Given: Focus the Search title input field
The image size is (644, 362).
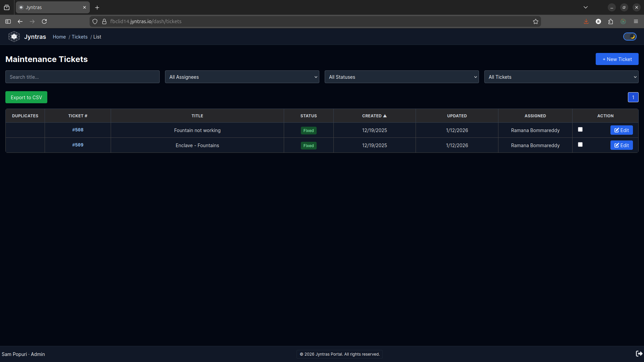Looking at the screenshot, I should click(x=82, y=77).
